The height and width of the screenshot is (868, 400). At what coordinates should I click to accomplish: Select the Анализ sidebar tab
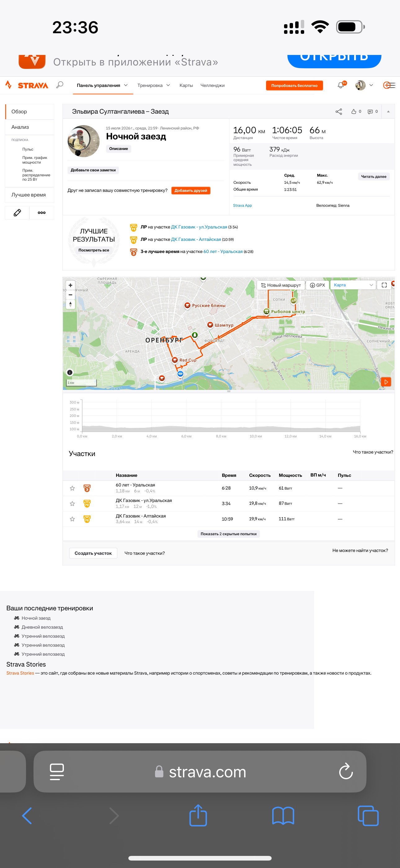pyautogui.click(x=30, y=127)
